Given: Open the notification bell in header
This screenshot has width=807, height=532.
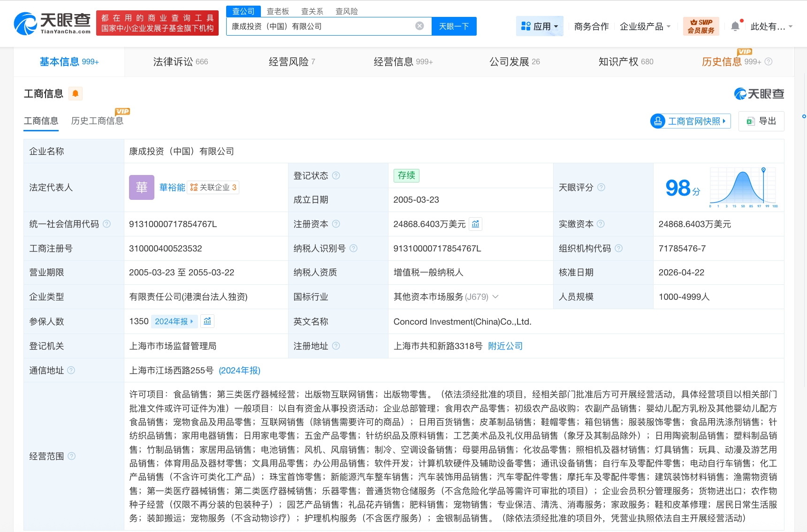Looking at the screenshot, I should pyautogui.click(x=735, y=26).
